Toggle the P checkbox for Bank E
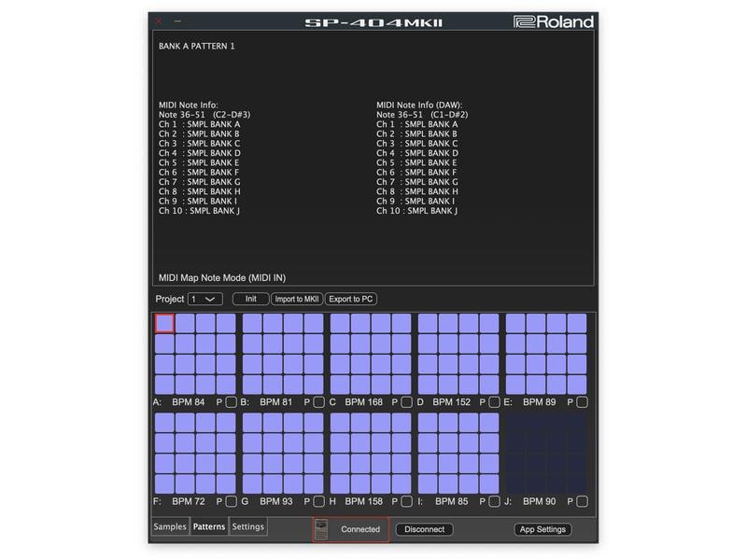Image resolution: width=747 pixels, height=560 pixels. click(582, 402)
